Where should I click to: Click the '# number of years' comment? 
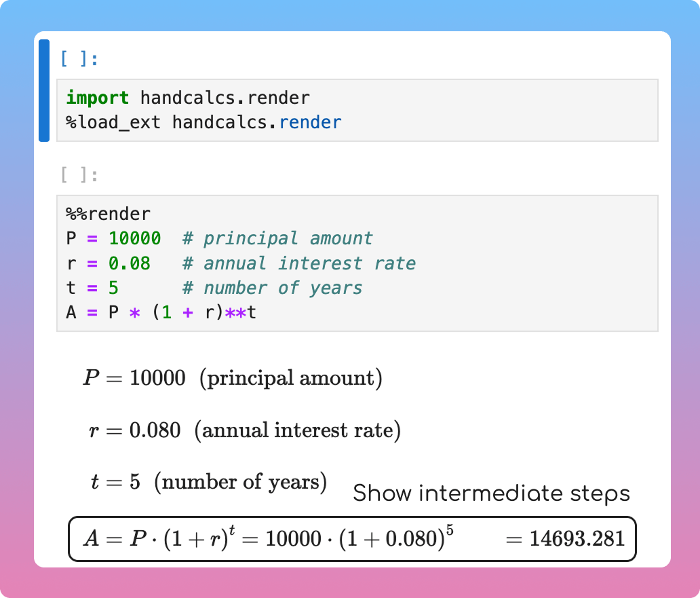tap(272, 288)
